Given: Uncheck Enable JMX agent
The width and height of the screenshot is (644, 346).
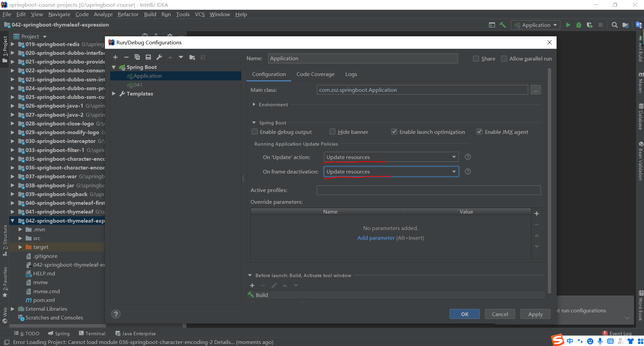Looking at the screenshot, I should [480, 132].
